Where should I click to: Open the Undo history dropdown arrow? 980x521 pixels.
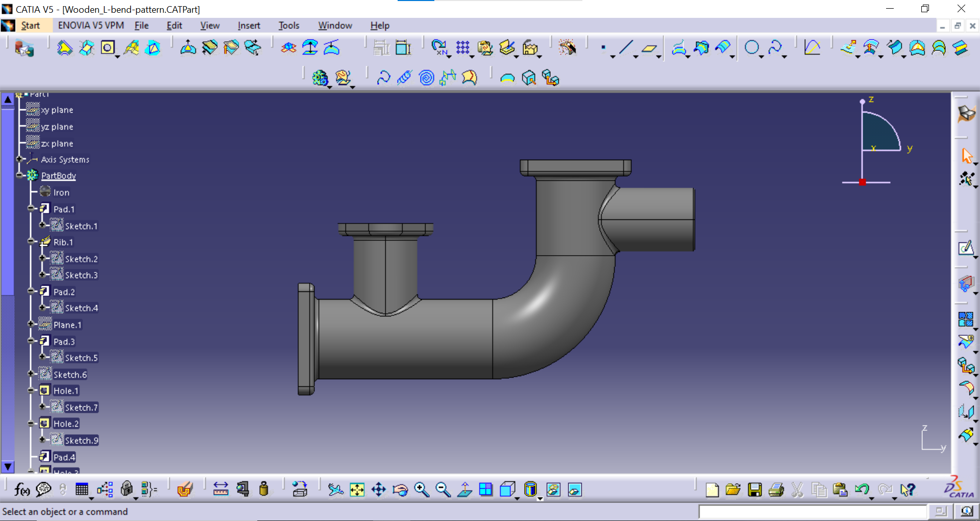click(x=871, y=499)
